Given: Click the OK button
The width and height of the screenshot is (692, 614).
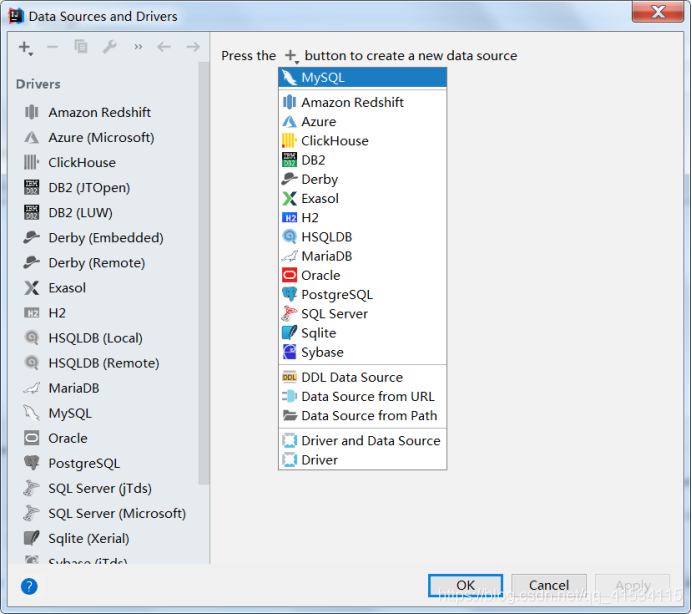Looking at the screenshot, I should (466, 585).
